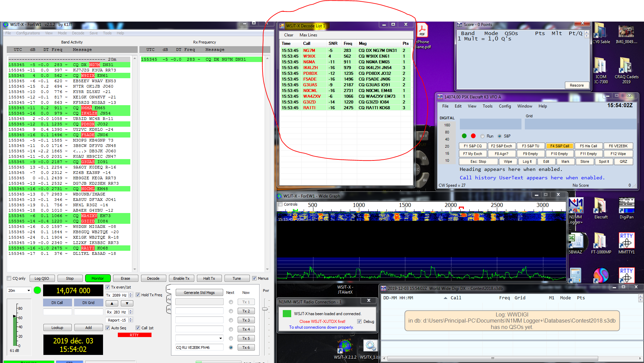Click Max Lines in Decode List window
Viewport: 644px width, 363px height.
click(308, 35)
